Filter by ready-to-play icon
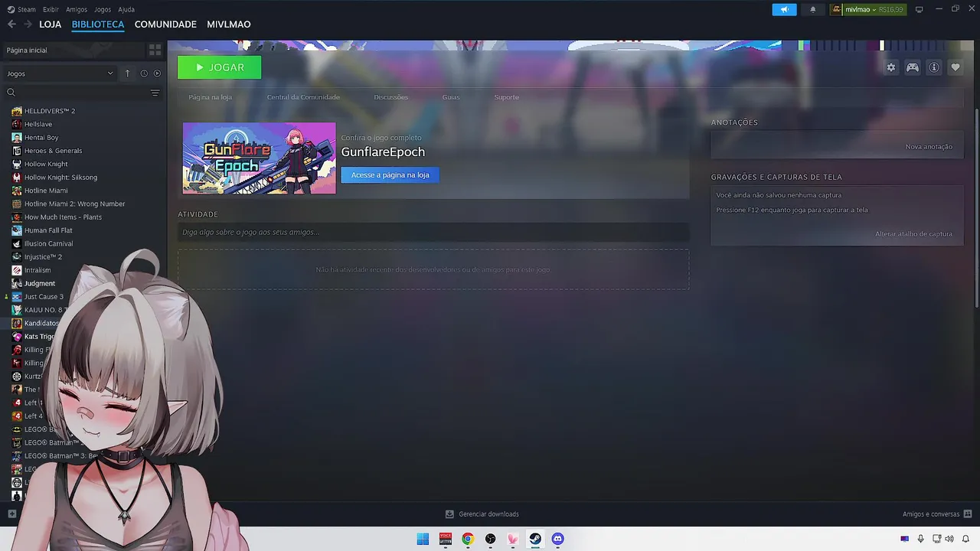Viewport: 980px width, 551px height. [157, 73]
